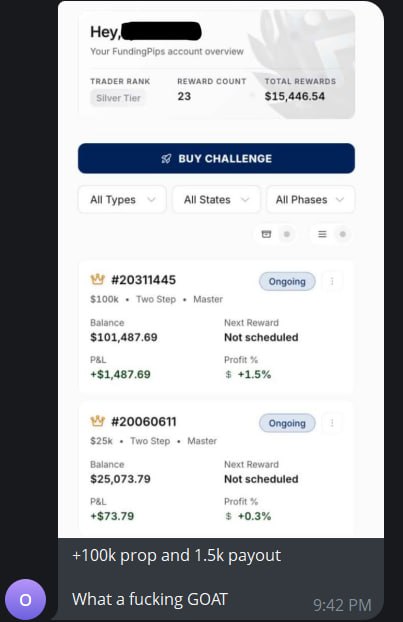Toggle the switch beside list view icon
This screenshot has height=622, width=403.
coord(342,234)
